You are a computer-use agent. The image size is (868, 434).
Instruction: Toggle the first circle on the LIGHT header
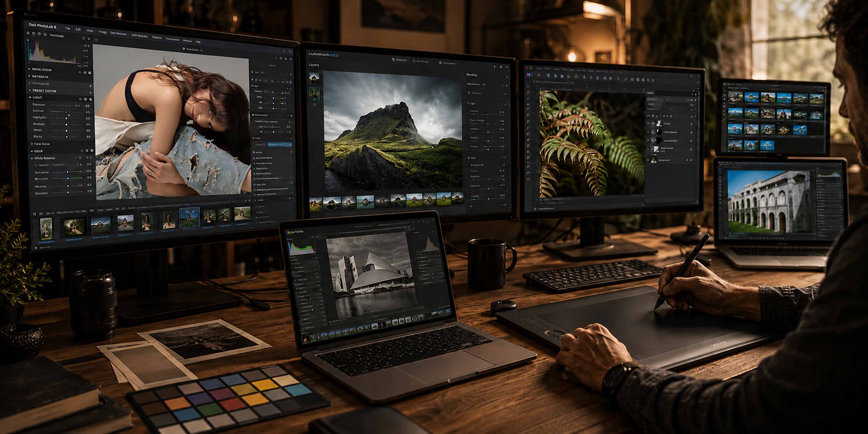click(80, 99)
